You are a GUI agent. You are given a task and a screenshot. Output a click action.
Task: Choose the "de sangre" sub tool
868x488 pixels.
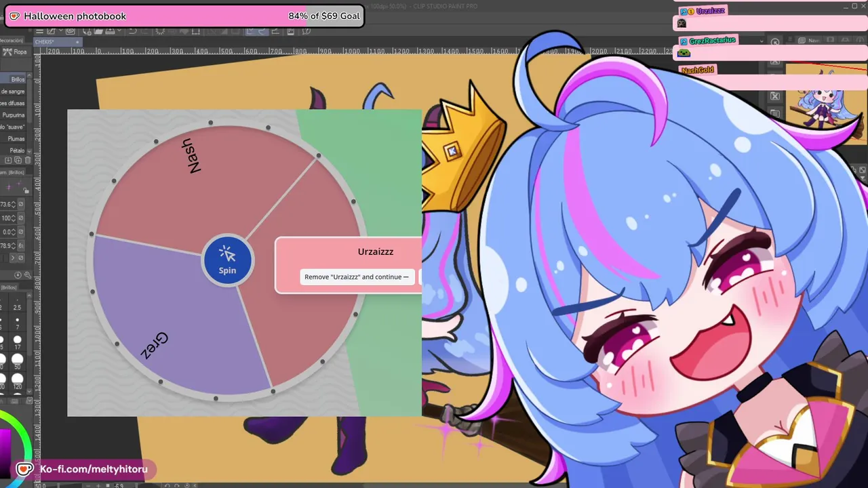tap(14, 91)
